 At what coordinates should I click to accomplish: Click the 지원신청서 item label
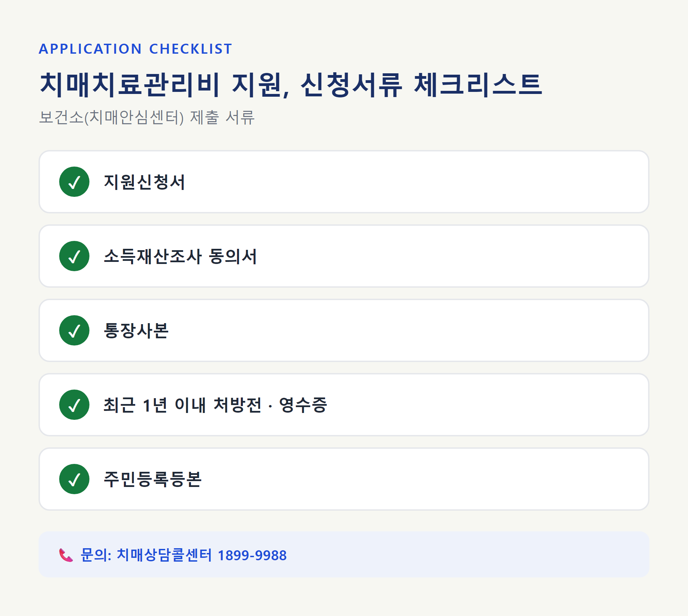[x=144, y=182]
